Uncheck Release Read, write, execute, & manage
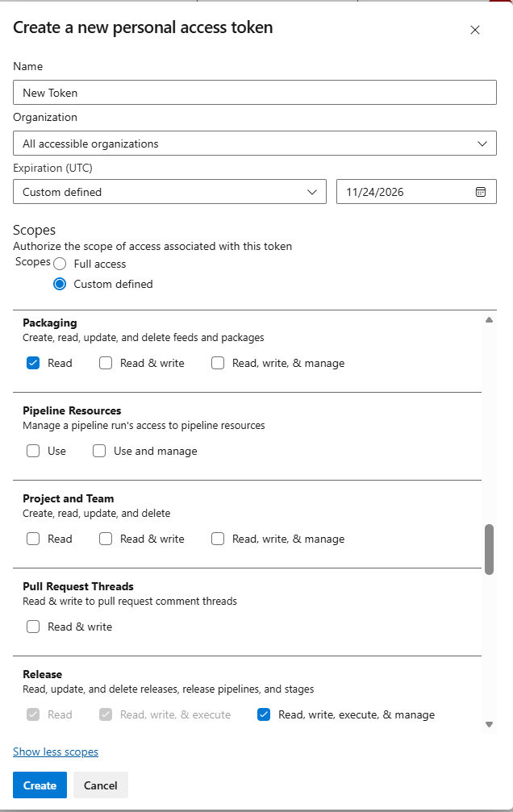Image resolution: width=513 pixels, height=812 pixels. tap(264, 714)
